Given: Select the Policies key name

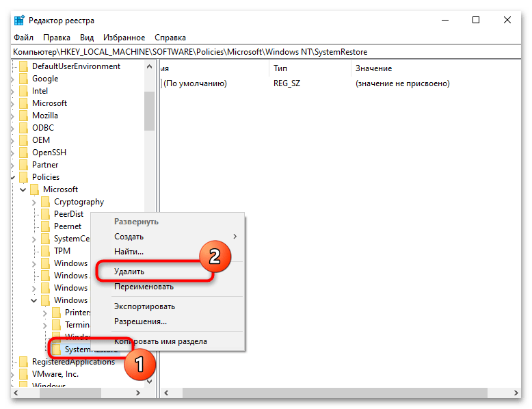Looking at the screenshot, I should (x=46, y=177).
